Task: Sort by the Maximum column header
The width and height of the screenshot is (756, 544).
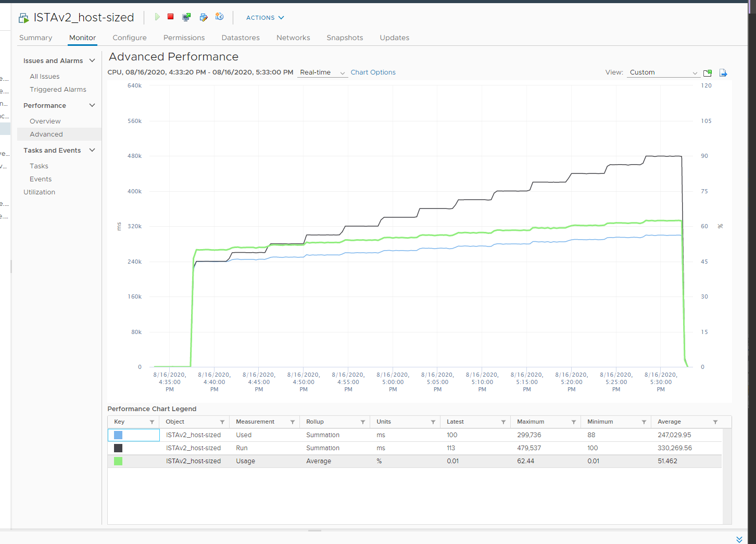Action: (531, 422)
